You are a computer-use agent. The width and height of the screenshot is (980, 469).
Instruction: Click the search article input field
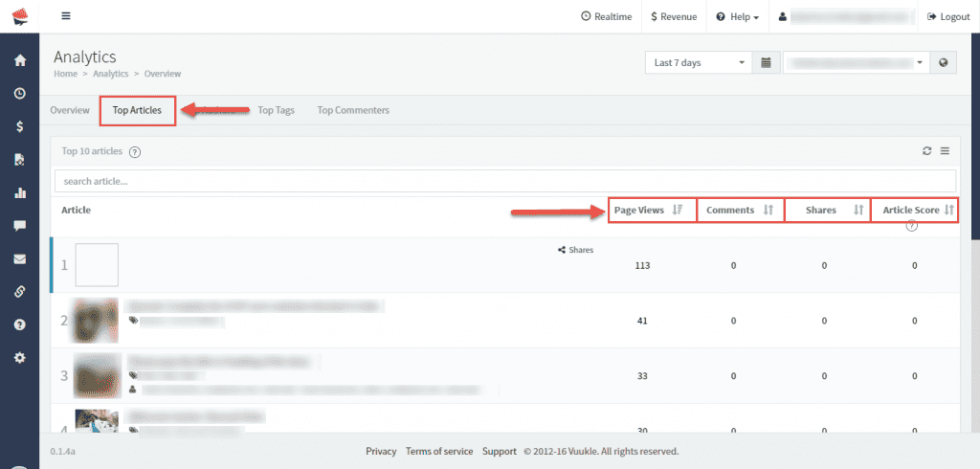(x=504, y=181)
